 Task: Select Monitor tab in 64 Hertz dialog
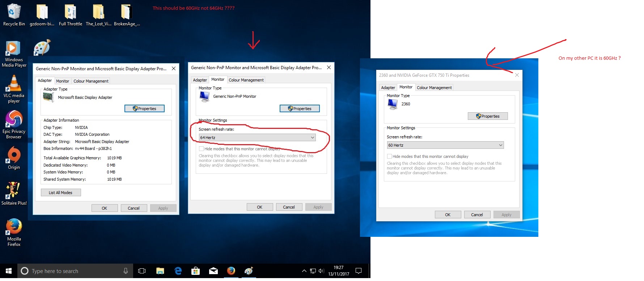[218, 79]
